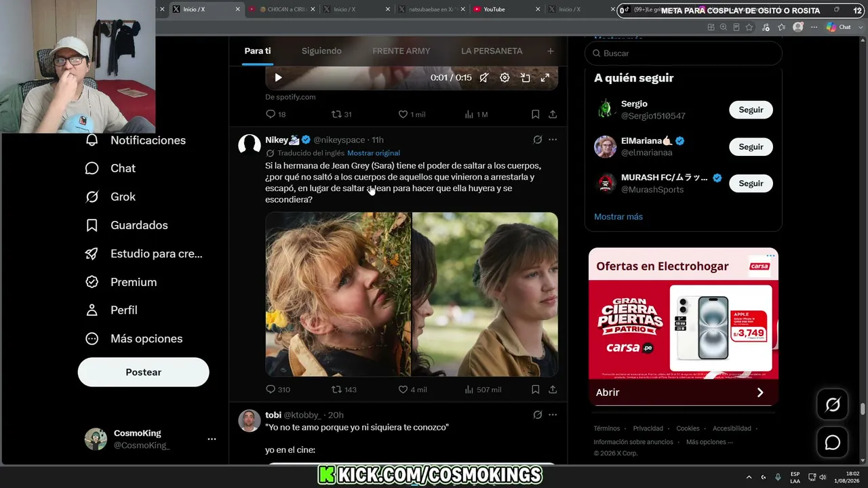Image resolution: width=868 pixels, height=488 pixels.
Task: Open the Términos footer link
Action: (x=607, y=428)
